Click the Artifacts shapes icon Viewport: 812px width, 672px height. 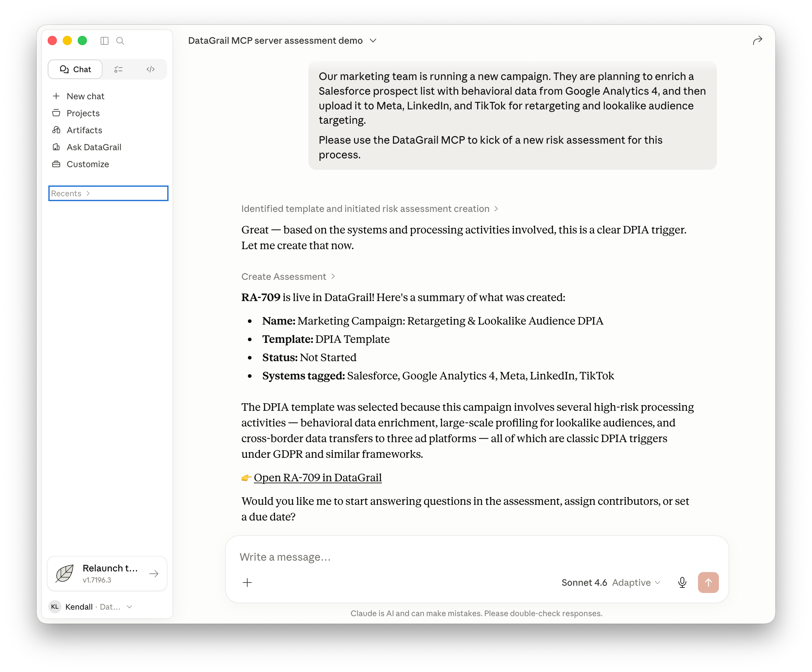tap(56, 130)
